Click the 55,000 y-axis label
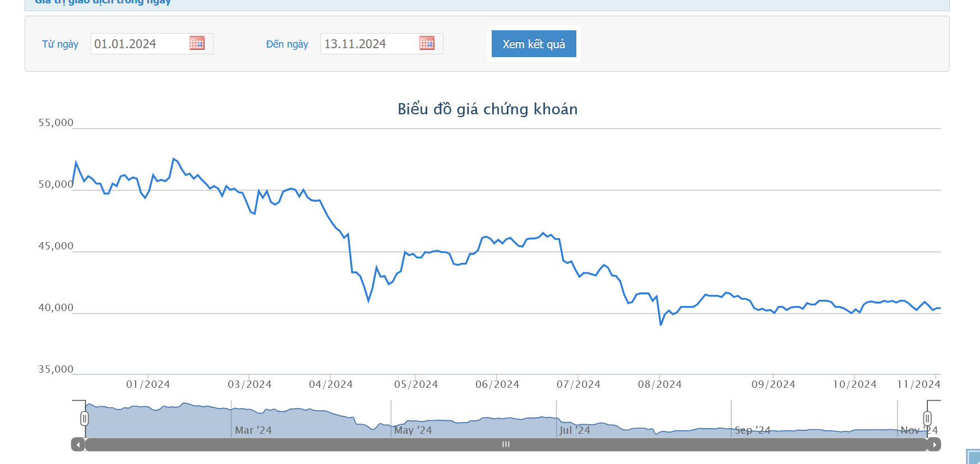Viewport: 980px width, 464px height. tap(56, 123)
